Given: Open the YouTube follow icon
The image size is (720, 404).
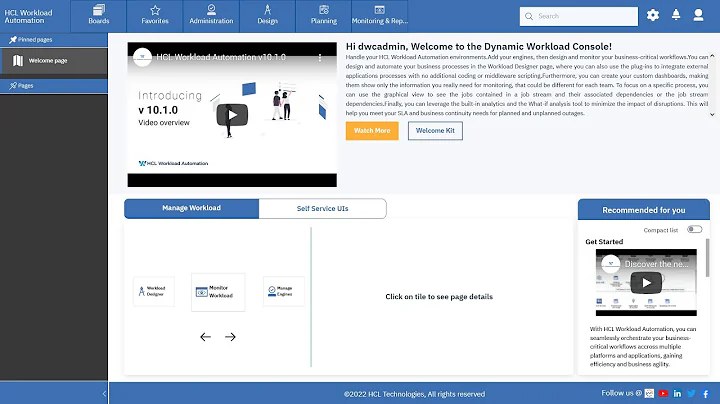Looking at the screenshot, I should tap(663, 393).
